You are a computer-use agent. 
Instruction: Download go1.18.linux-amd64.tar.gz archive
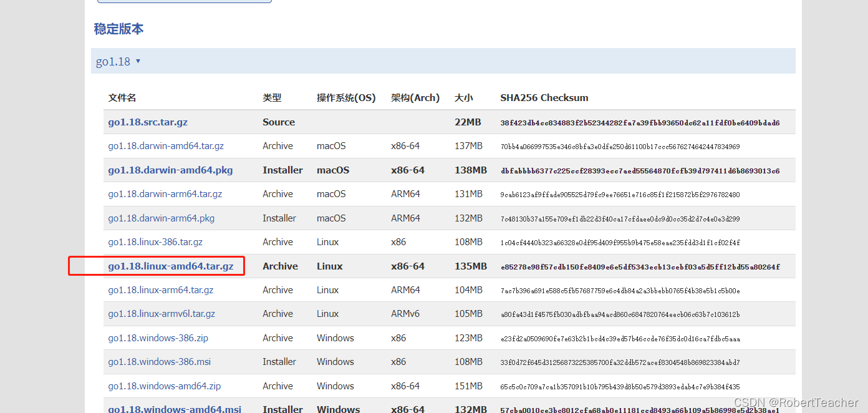click(x=171, y=266)
